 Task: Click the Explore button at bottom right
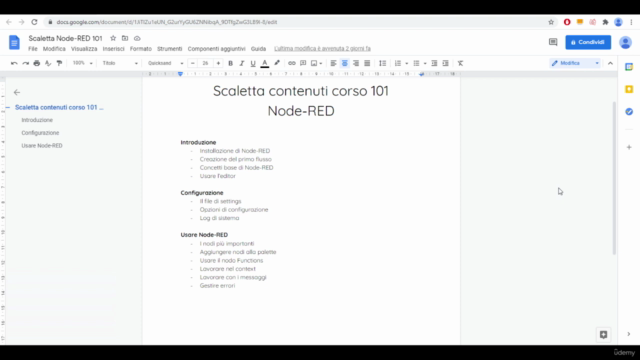click(x=604, y=335)
